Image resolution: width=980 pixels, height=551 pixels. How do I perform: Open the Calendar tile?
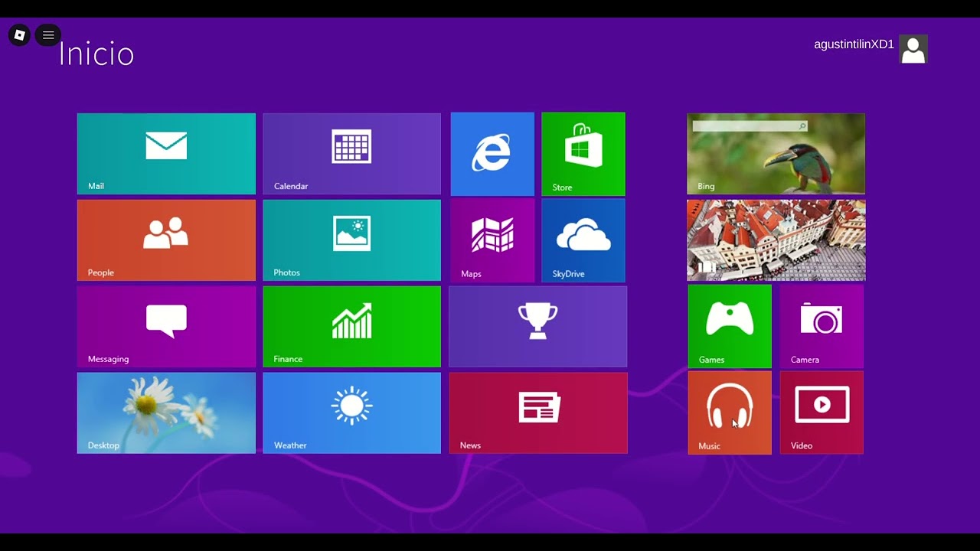[351, 154]
